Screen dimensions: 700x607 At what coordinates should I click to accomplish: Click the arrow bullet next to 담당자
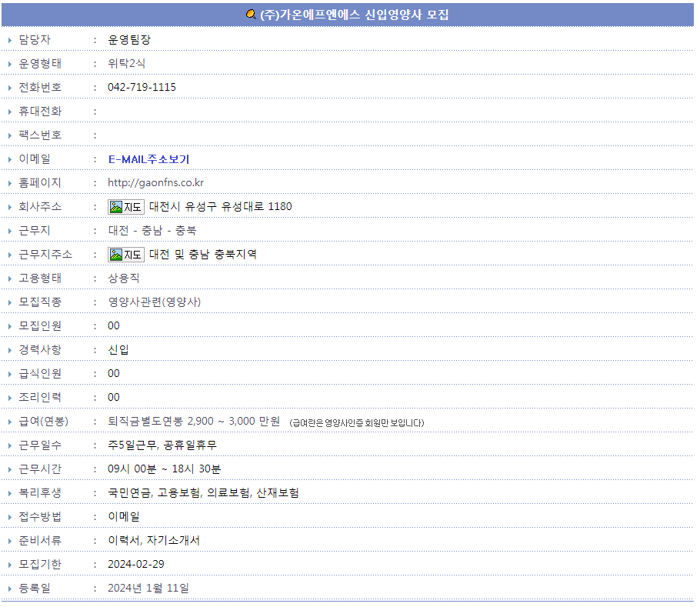click(x=9, y=40)
